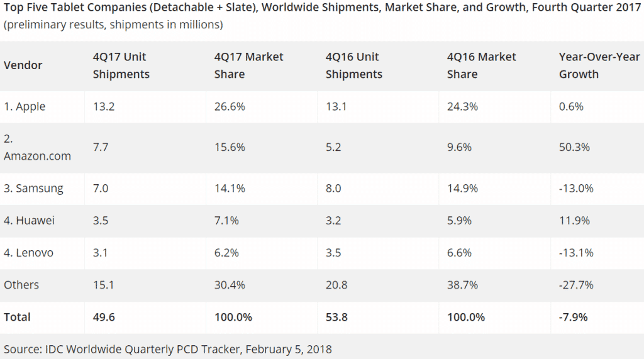This screenshot has width=644, height=359.
Task: Click the Samsung vendor cell
Action: pos(34,189)
